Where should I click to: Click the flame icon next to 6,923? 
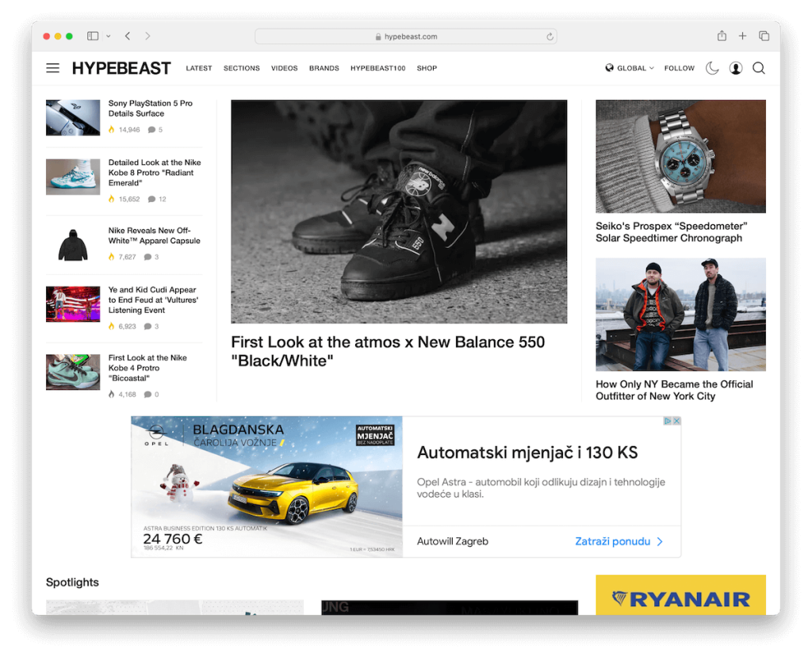pos(111,327)
